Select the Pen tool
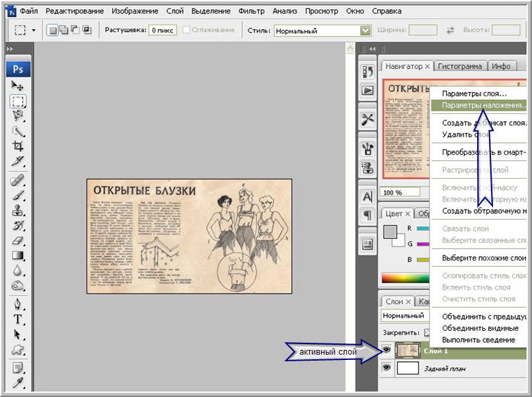Viewport: 532px width, 397px height. click(18, 304)
